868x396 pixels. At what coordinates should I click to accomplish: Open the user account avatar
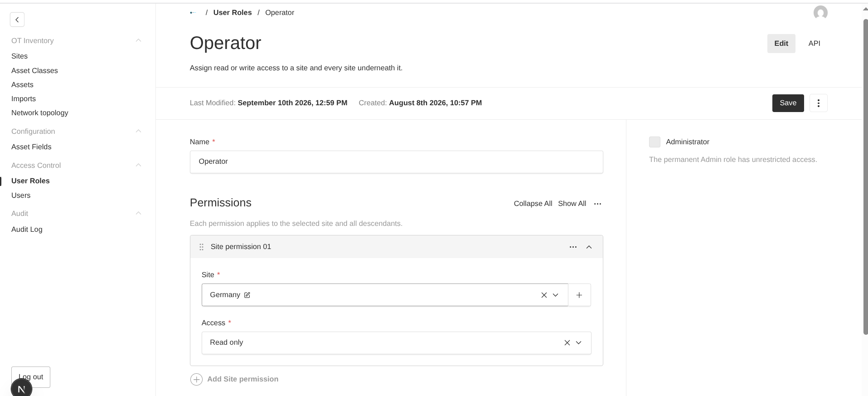tap(820, 13)
